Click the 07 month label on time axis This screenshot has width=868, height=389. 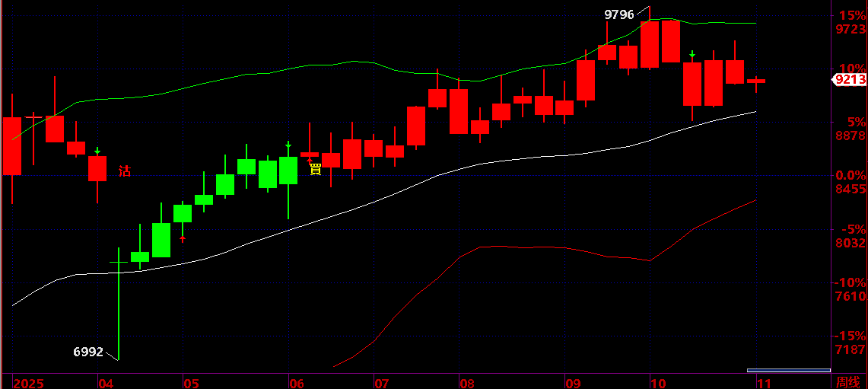coord(382,383)
